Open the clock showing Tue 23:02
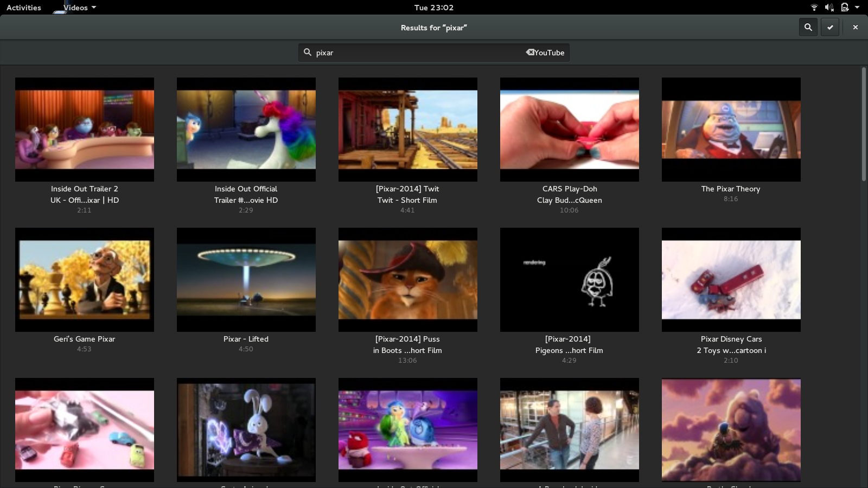This screenshot has height=488, width=868. (434, 8)
